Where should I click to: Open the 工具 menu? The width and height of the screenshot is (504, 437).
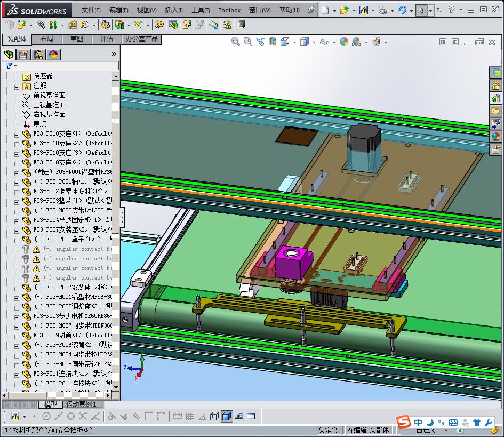point(201,10)
